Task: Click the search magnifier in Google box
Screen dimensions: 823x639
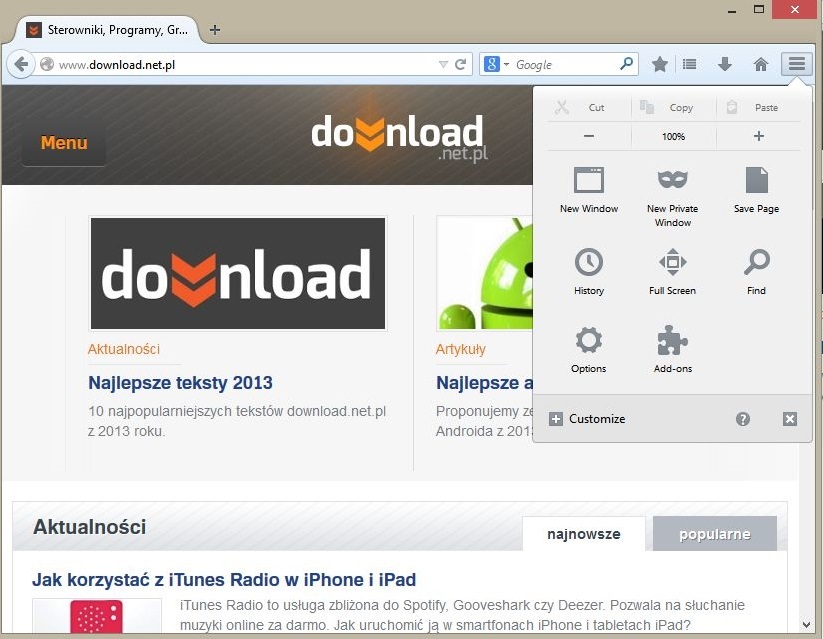Action: click(x=626, y=64)
